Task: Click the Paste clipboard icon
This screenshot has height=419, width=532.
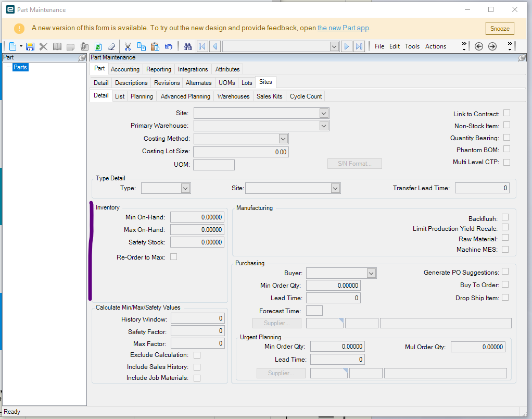Action: pyautogui.click(x=155, y=46)
